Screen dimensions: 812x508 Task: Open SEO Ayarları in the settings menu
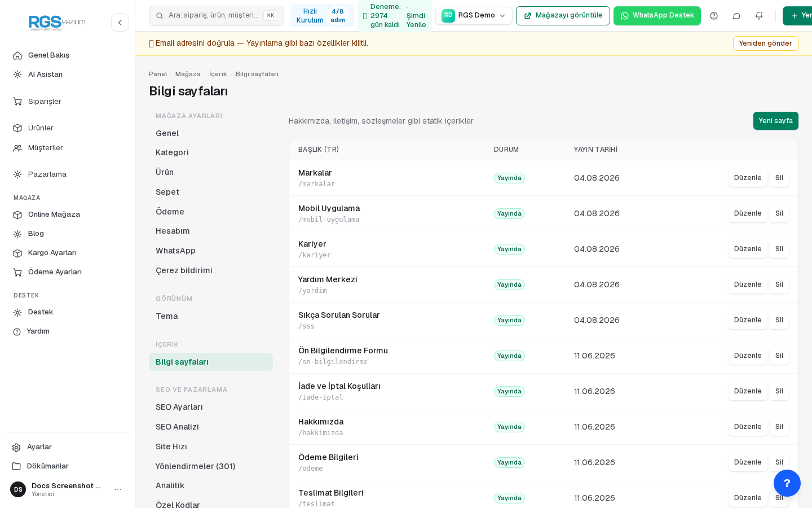211,407
